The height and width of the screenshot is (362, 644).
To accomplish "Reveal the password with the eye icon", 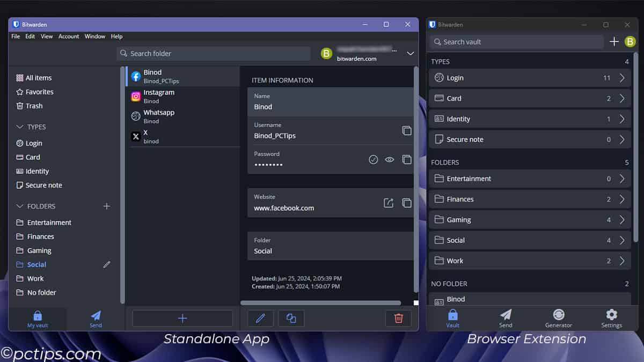I will pos(389,159).
